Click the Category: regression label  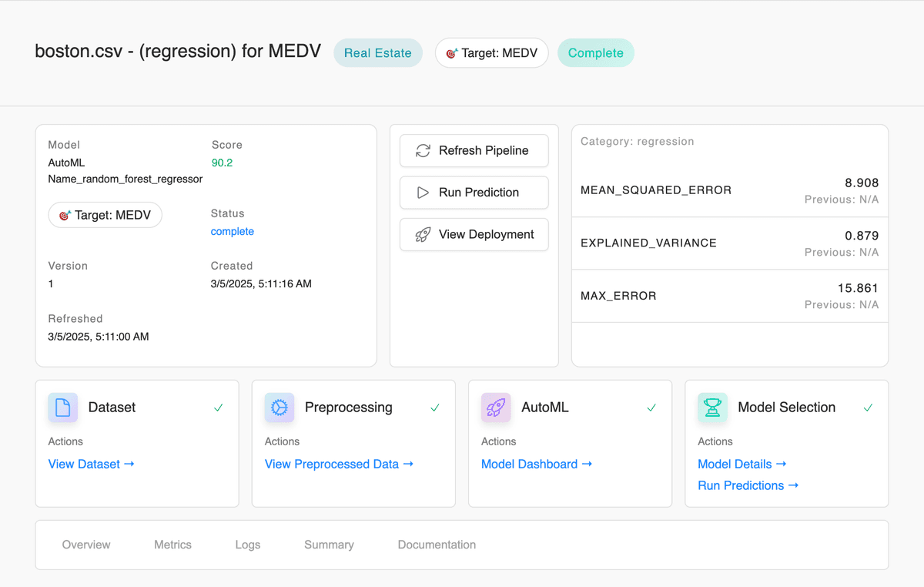click(x=638, y=142)
